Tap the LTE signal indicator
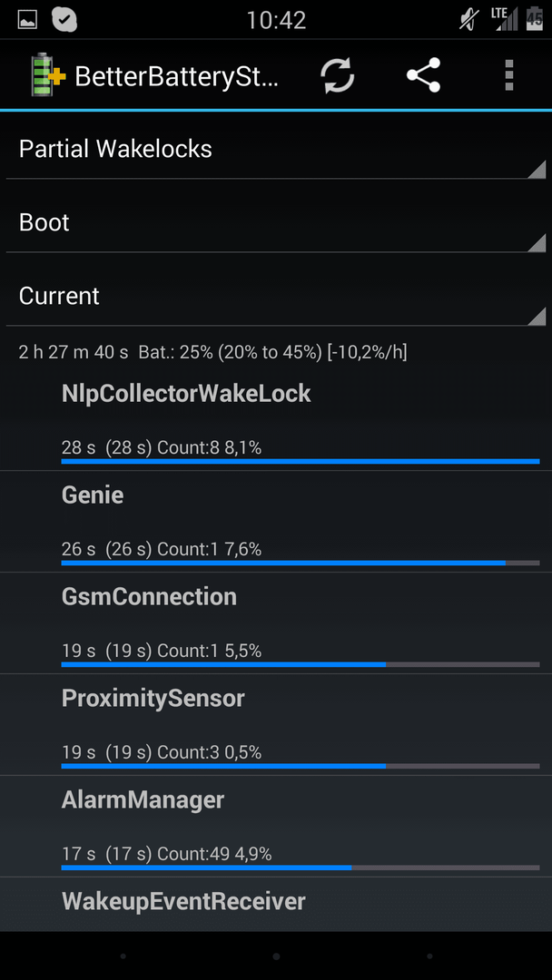Image resolution: width=552 pixels, height=980 pixels. point(505,19)
